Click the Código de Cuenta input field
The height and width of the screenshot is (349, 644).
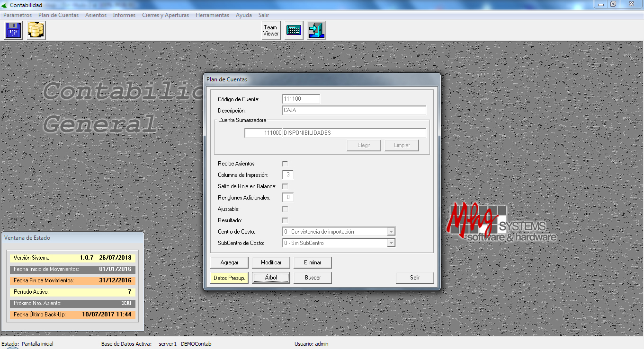point(301,99)
